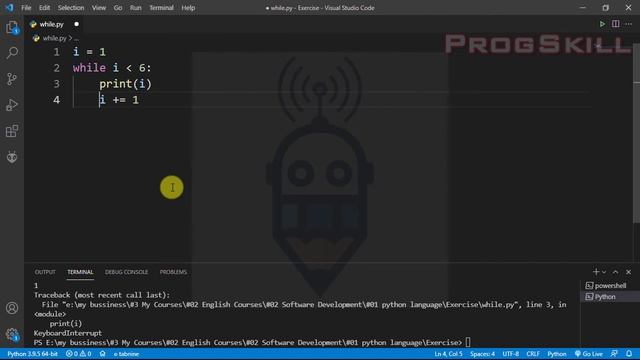Open errors and warnings count in status bar

pyautogui.click(x=78, y=354)
